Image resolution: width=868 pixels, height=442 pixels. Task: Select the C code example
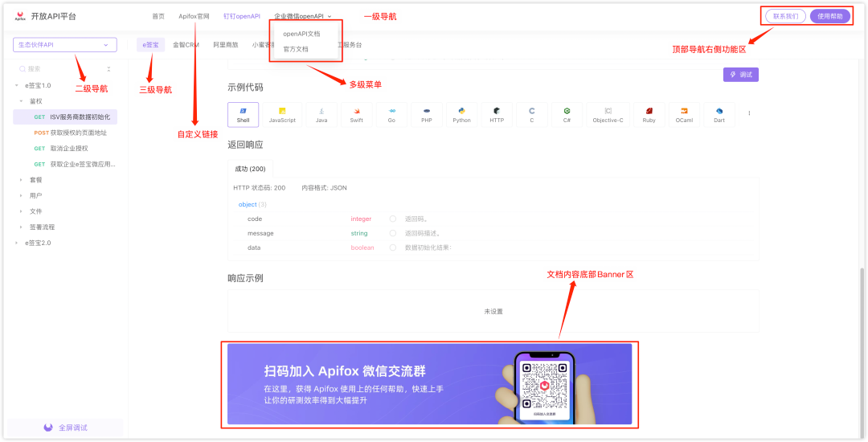532,114
